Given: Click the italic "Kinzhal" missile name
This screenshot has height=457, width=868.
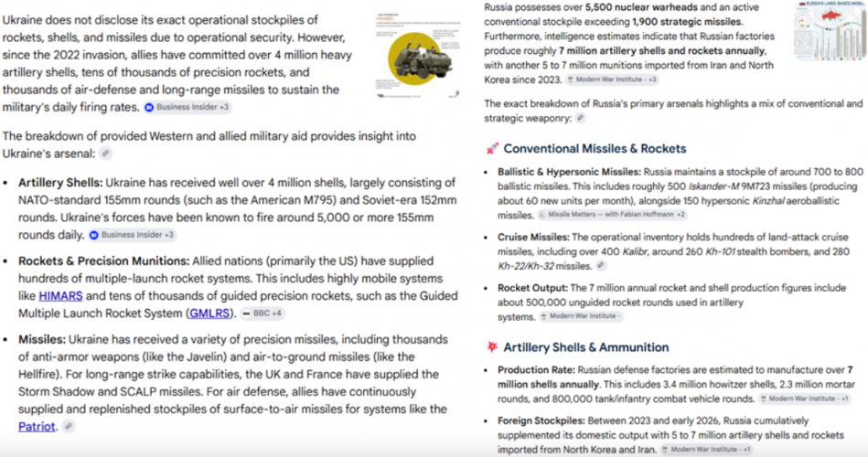Looking at the screenshot, I should [767, 201].
